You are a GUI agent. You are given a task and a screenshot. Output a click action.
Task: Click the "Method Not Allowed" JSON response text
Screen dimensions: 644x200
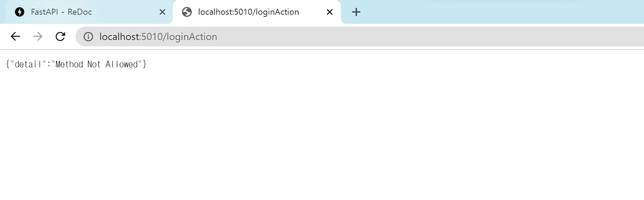pos(76,64)
